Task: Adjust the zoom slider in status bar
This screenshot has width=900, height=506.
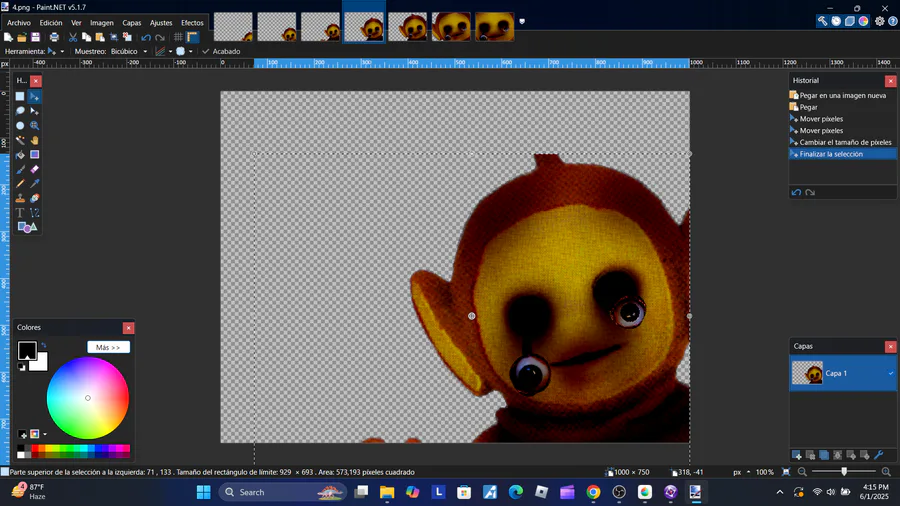Action: point(844,472)
